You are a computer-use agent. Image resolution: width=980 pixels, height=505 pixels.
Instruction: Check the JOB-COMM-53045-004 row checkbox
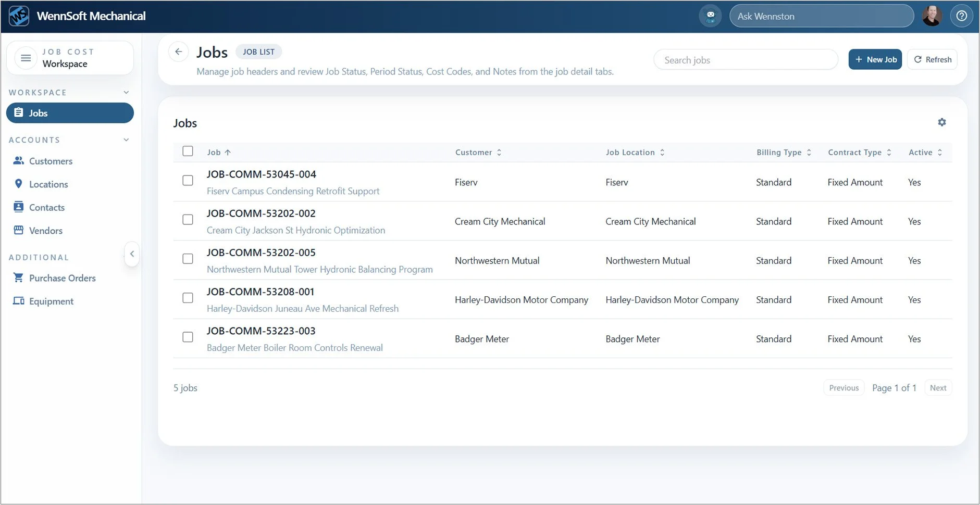pyautogui.click(x=188, y=180)
